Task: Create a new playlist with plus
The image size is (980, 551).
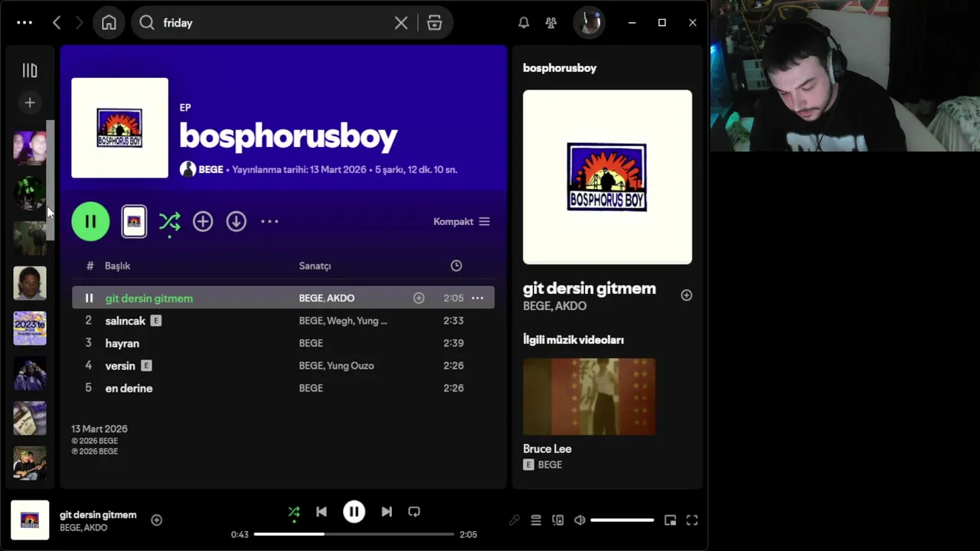Action: click(x=30, y=103)
